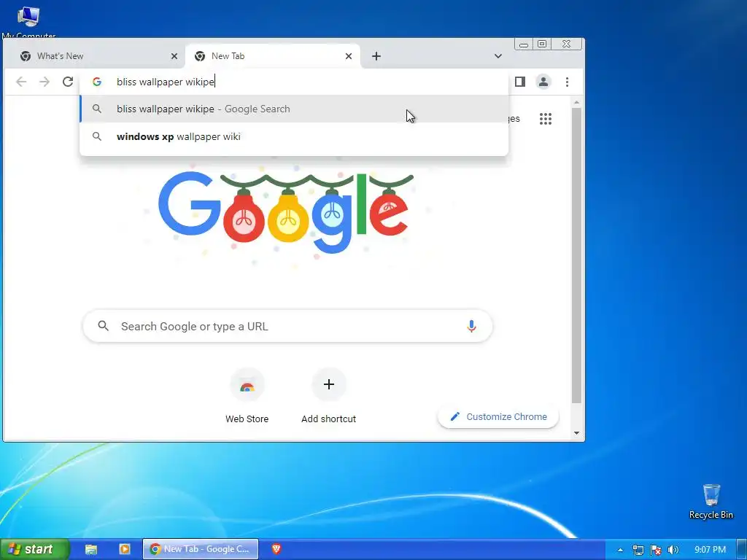Select the New Tab tab

click(273, 56)
